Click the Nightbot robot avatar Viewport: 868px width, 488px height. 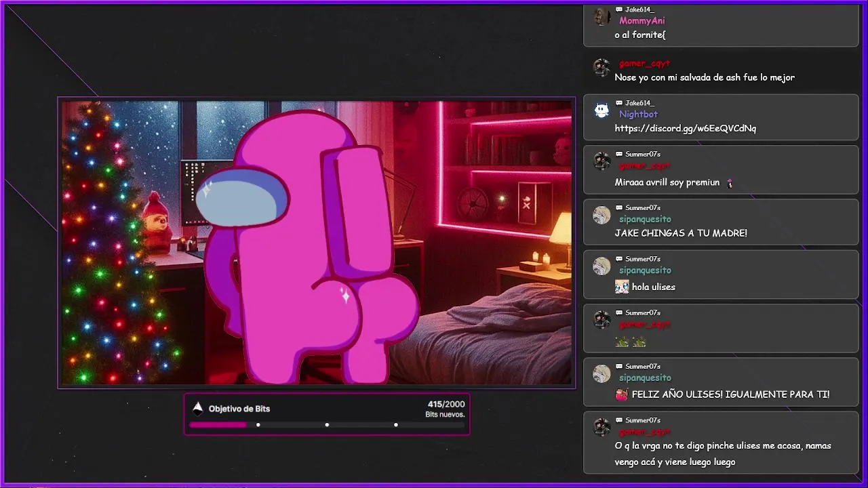click(601, 110)
